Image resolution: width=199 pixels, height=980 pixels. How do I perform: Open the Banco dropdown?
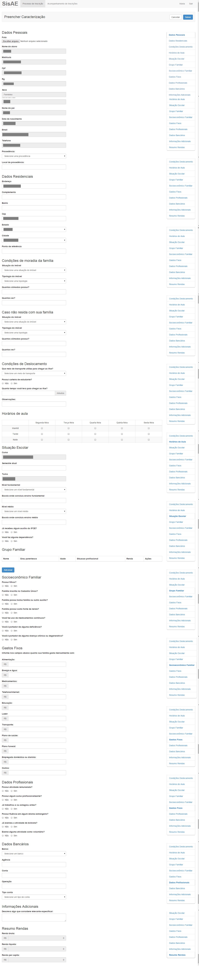point(34,854)
